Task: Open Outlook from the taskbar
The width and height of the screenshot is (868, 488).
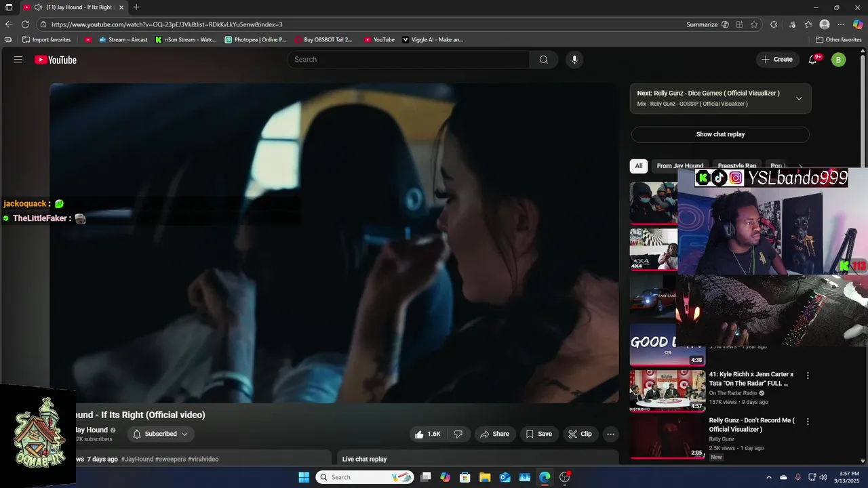Action: (505, 477)
